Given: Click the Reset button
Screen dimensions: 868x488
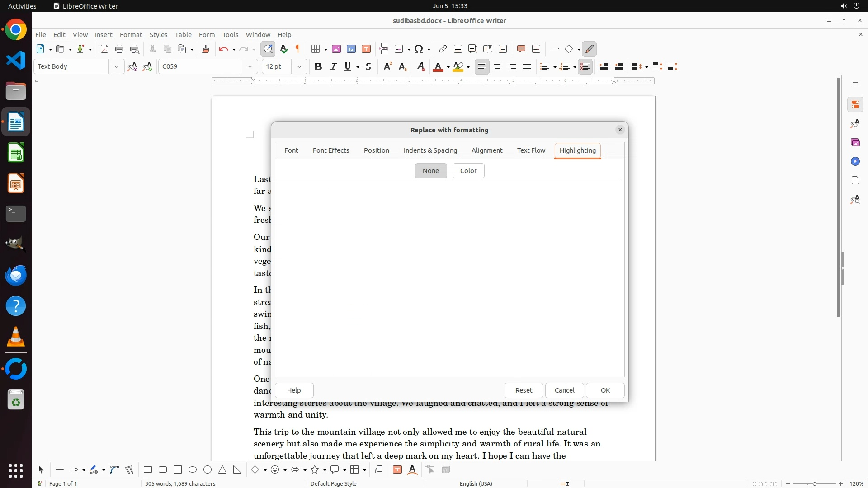Looking at the screenshot, I should pos(524,390).
